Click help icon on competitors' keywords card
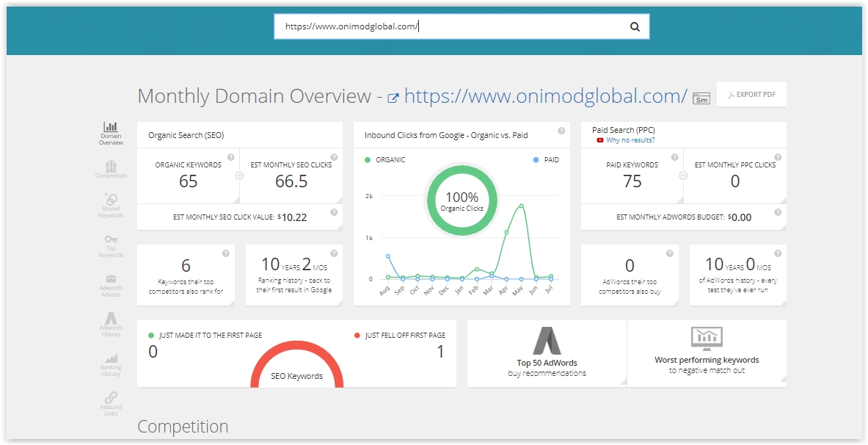Screen dimensions: 868x445 click(x=226, y=253)
